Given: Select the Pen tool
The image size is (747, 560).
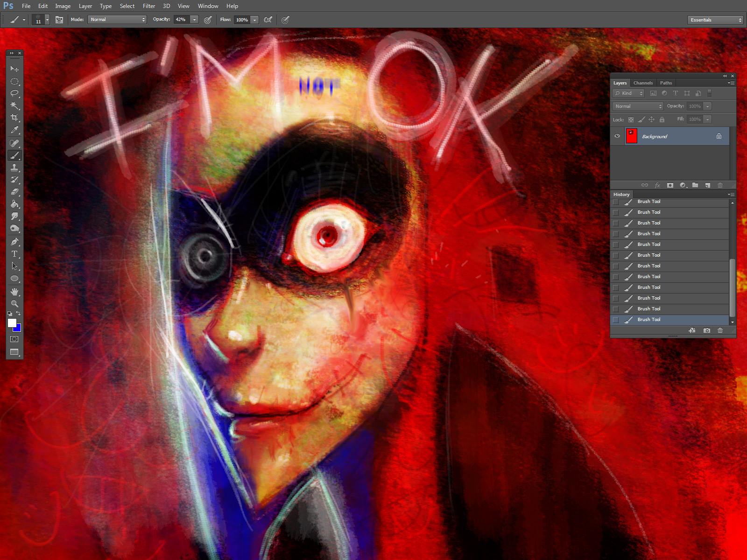Looking at the screenshot, I should pyautogui.click(x=14, y=242).
